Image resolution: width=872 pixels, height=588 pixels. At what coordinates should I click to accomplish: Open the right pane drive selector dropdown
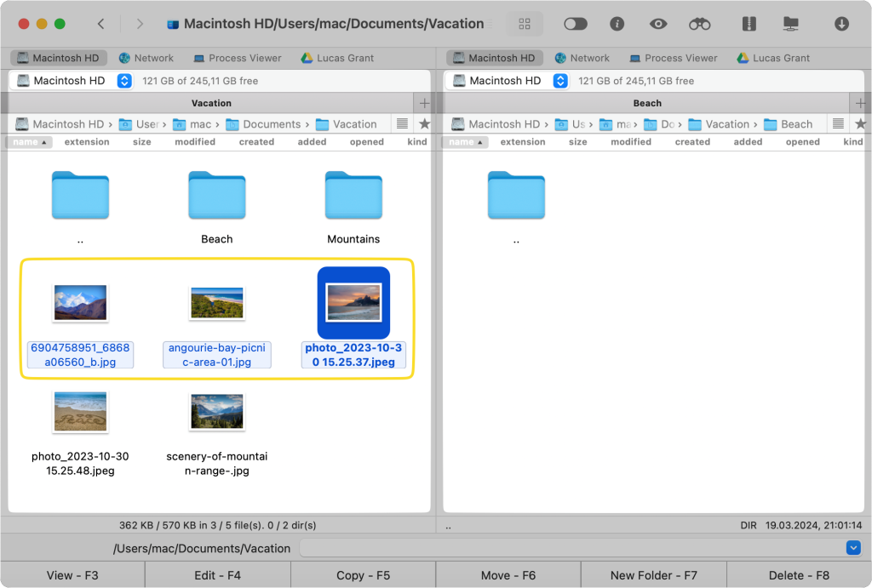560,81
